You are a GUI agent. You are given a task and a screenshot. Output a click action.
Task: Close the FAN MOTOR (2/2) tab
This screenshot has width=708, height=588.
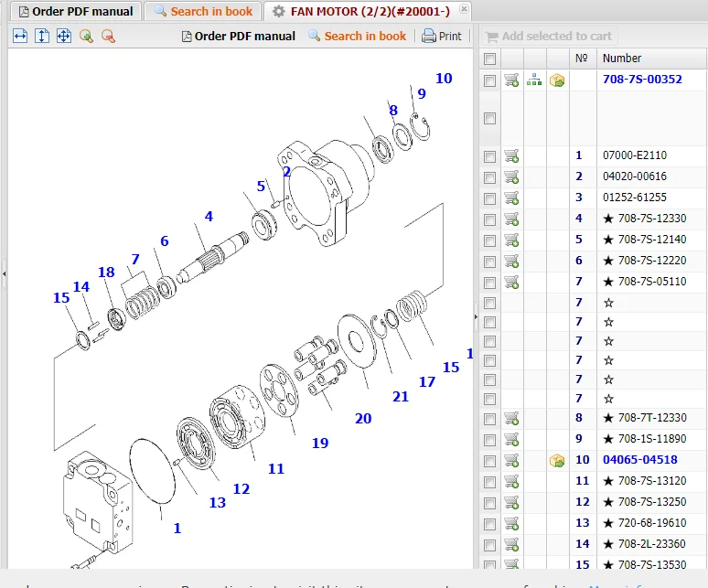pyautogui.click(x=464, y=11)
